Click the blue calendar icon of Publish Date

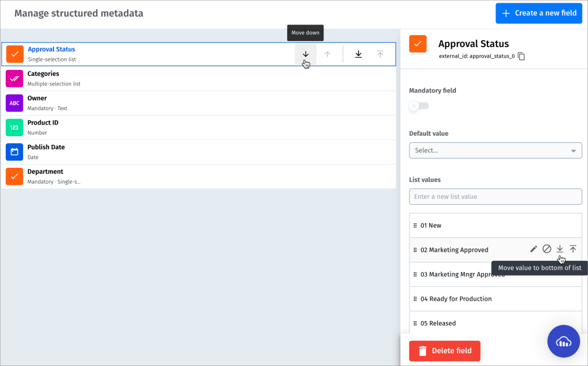[14, 152]
